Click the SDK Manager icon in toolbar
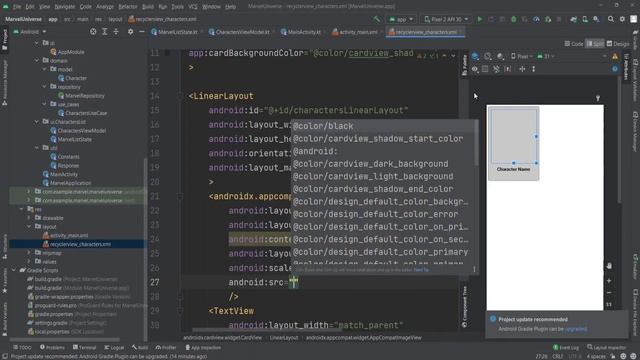This screenshot has width=640, height=360. click(x=596, y=19)
